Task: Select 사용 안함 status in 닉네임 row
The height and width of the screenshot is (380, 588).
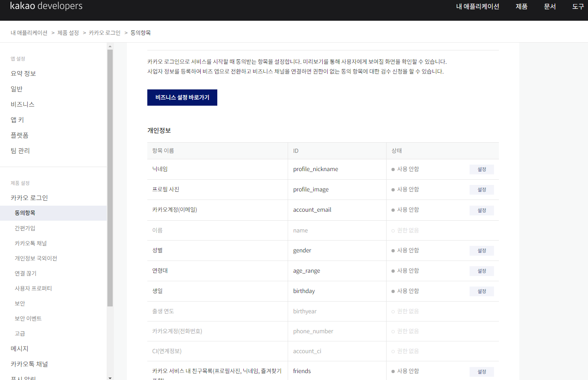Action: click(405, 169)
